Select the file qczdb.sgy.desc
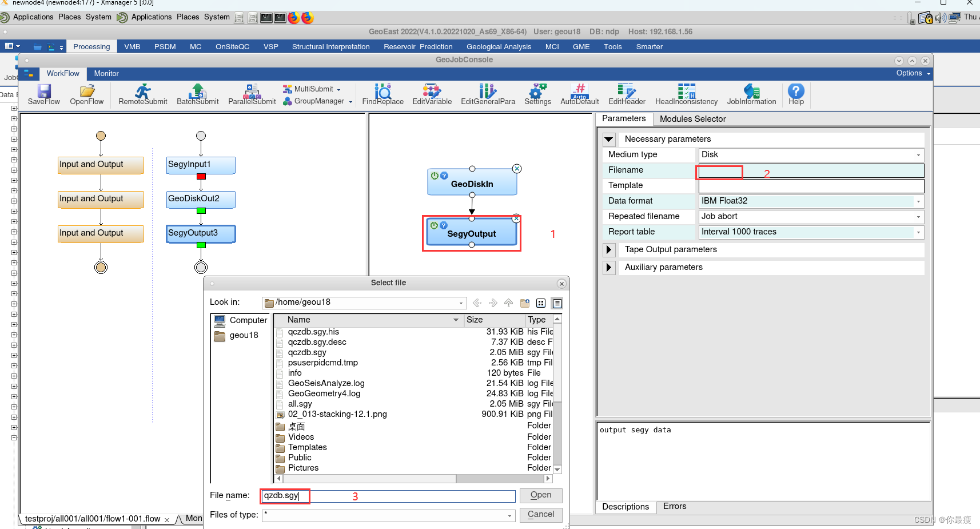Viewport: 980px width, 529px height. click(x=317, y=343)
